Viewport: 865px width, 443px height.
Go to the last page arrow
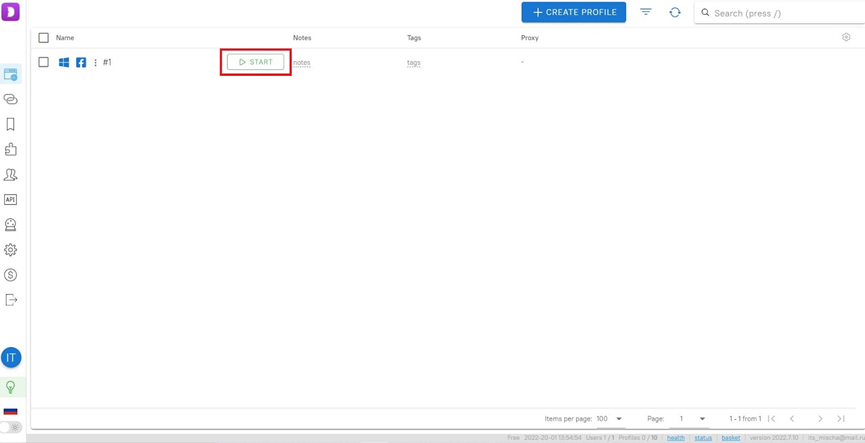840,419
